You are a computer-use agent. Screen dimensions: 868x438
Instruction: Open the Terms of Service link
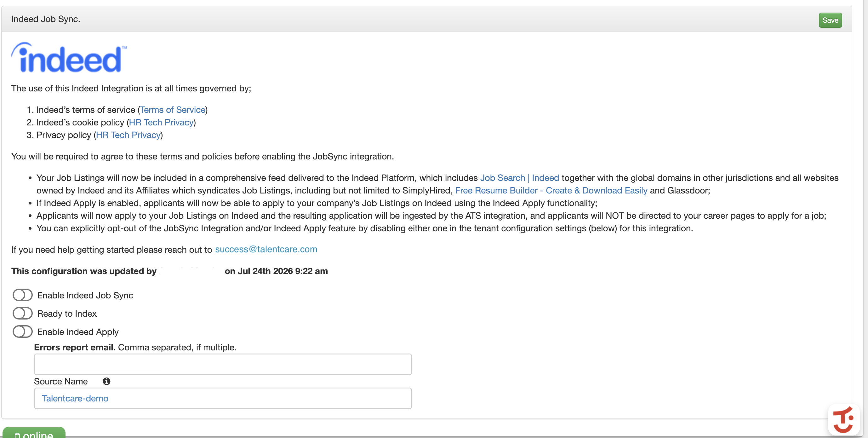[x=173, y=110]
